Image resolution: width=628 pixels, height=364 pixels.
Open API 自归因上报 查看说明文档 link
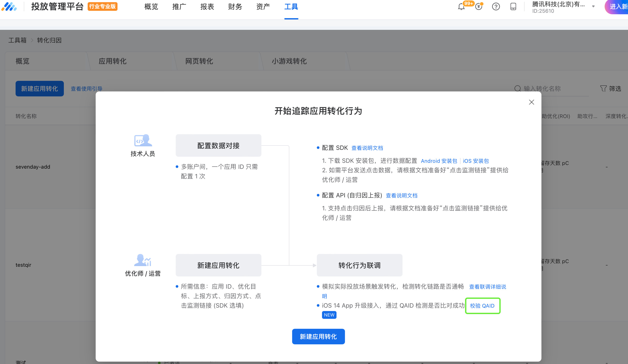(x=401, y=195)
